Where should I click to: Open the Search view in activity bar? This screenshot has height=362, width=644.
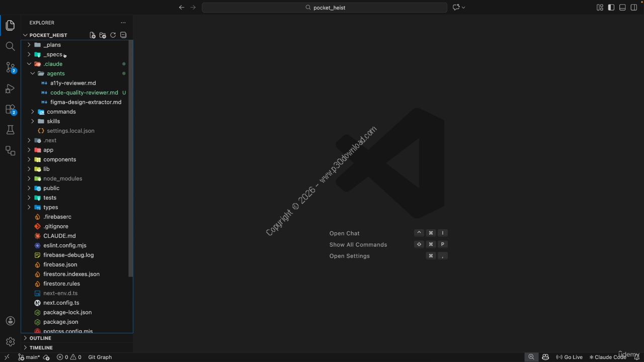[x=10, y=46]
